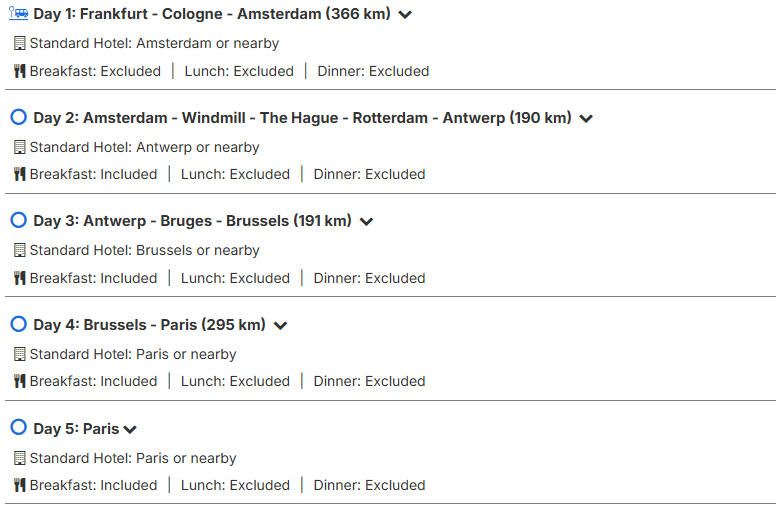Select the circle marker for Day 4
The width and height of the screenshot is (776, 506).
coord(18,324)
